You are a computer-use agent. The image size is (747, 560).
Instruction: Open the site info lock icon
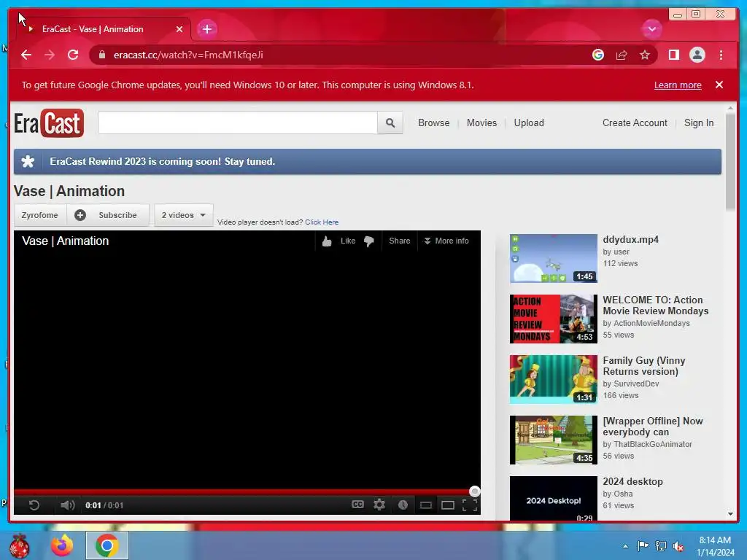[x=102, y=55]
